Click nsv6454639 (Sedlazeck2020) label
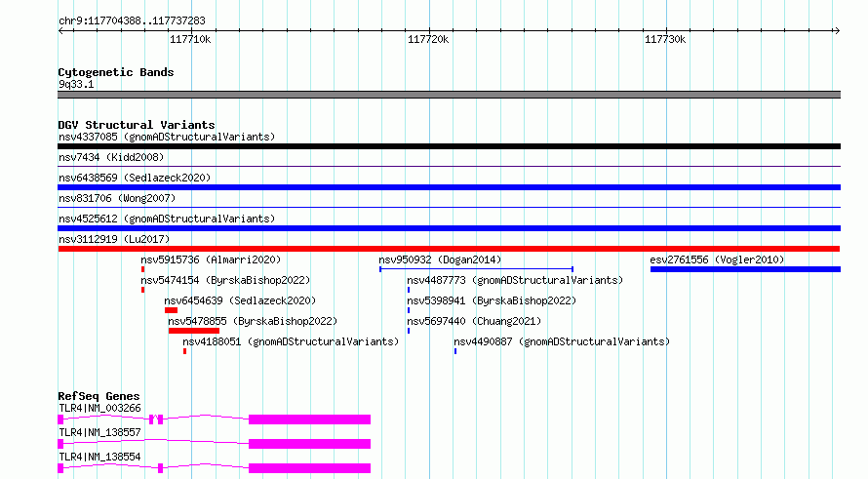This screenshot has width=868, height=479. coord(240,300)
